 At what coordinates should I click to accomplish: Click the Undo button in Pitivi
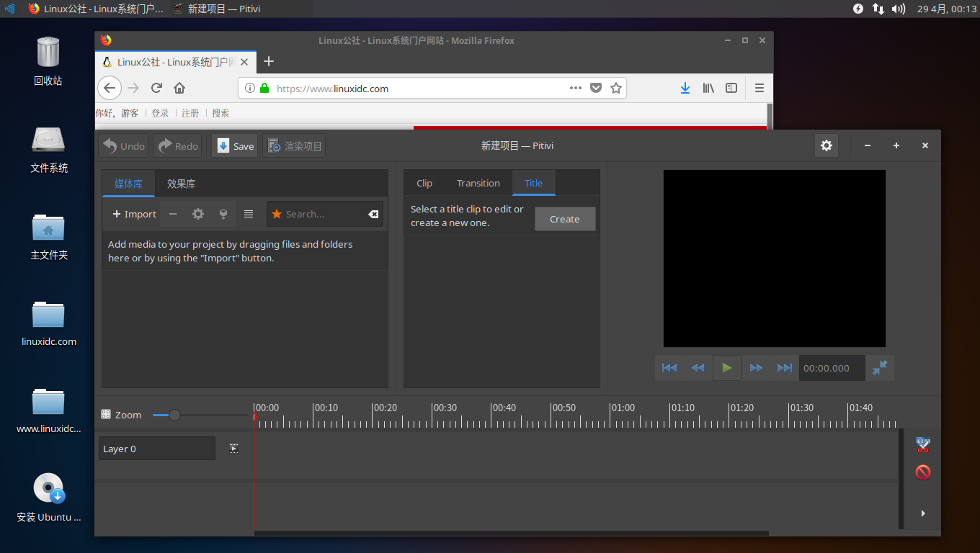[x=123, y=146]
